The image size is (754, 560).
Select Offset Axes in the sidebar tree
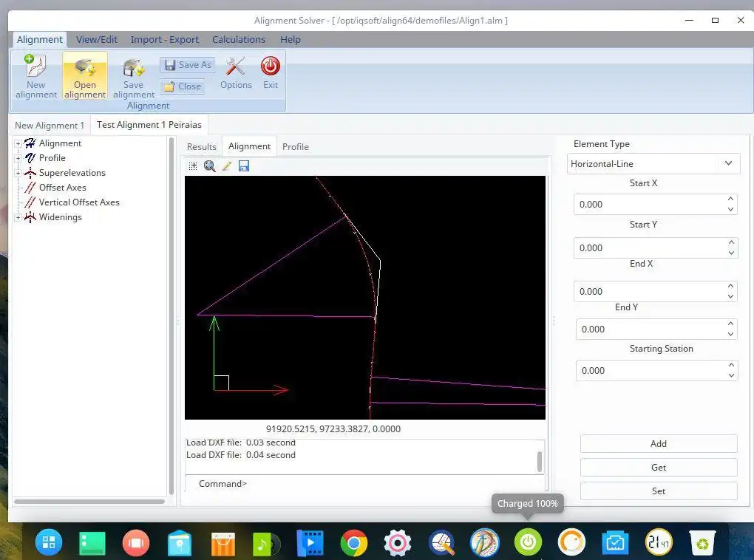pos(62,187)
